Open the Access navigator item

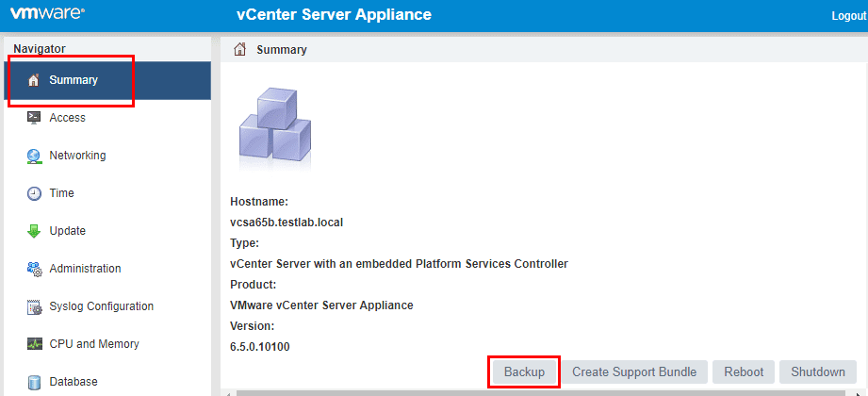[67, 118]
